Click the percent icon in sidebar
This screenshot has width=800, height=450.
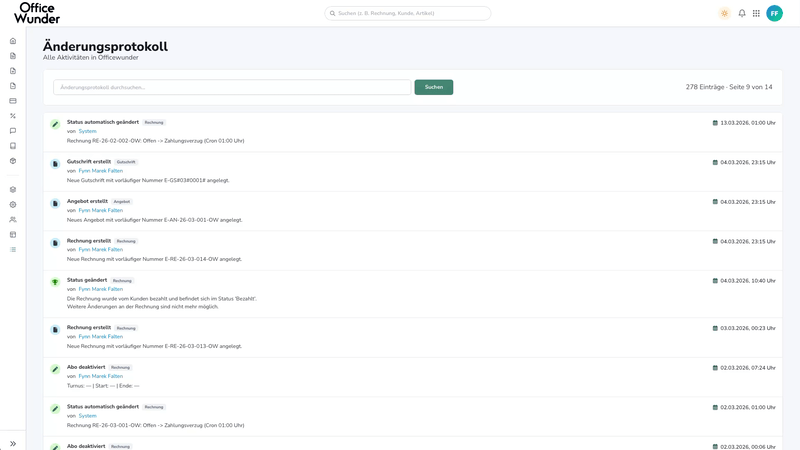pyautogui.click(x=13, y=116)
